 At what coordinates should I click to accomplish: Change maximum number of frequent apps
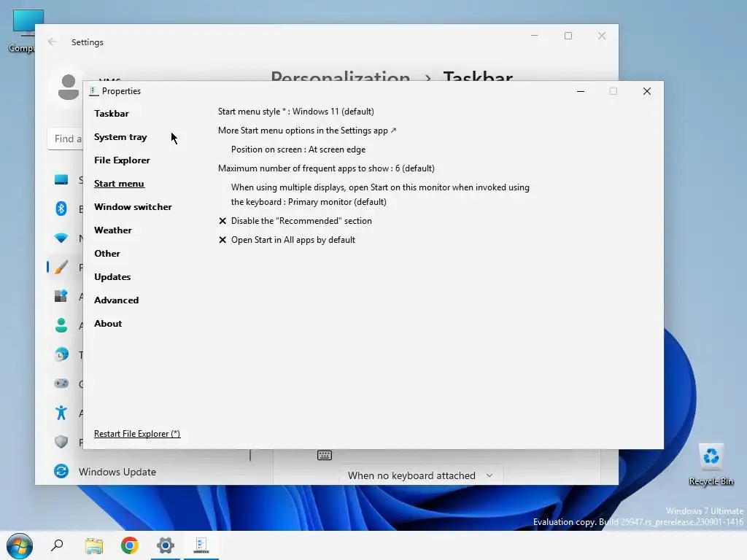click(326, 168)
